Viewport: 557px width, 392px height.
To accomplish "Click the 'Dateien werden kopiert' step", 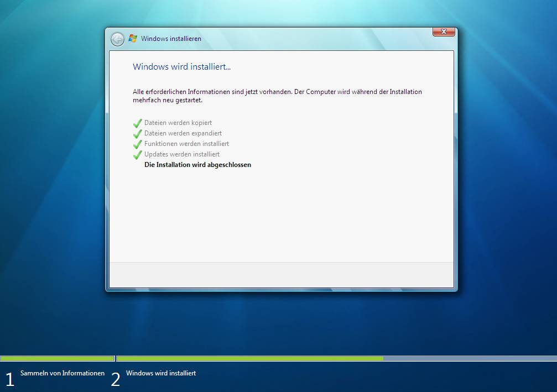I will 178,123.
